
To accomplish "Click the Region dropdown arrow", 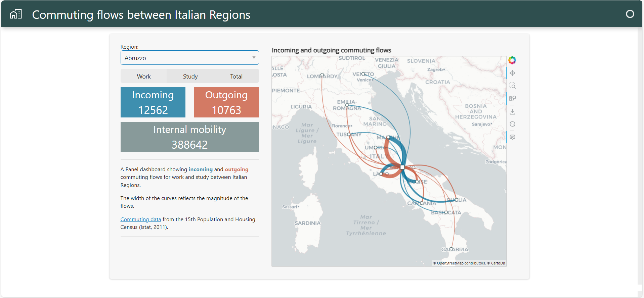I will point(254,58).
